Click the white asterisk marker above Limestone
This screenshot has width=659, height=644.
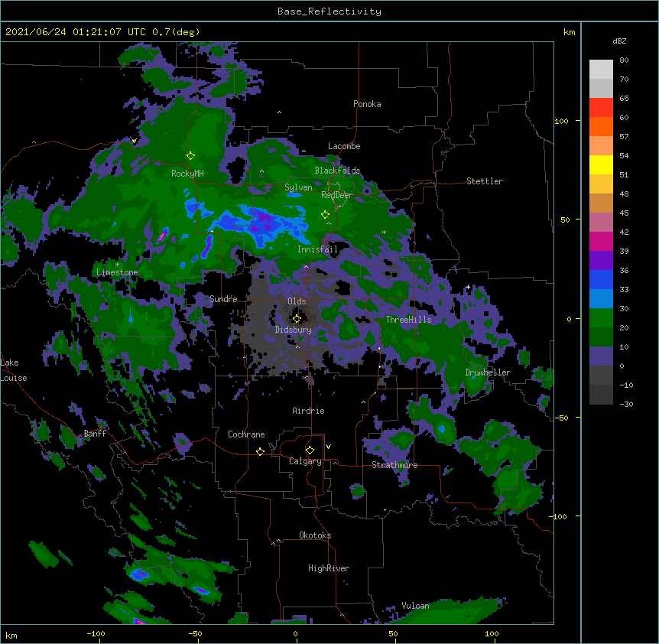pos(117,265)
